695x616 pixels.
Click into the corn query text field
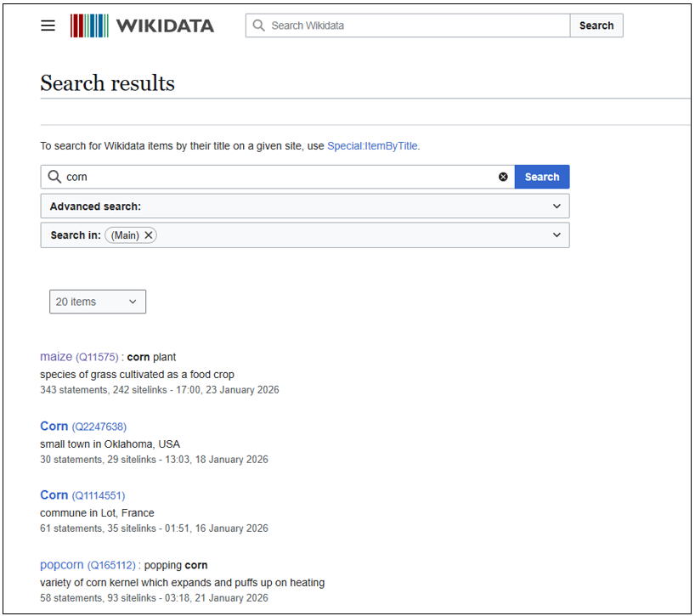pyautogui.click(x=280, y=177)
